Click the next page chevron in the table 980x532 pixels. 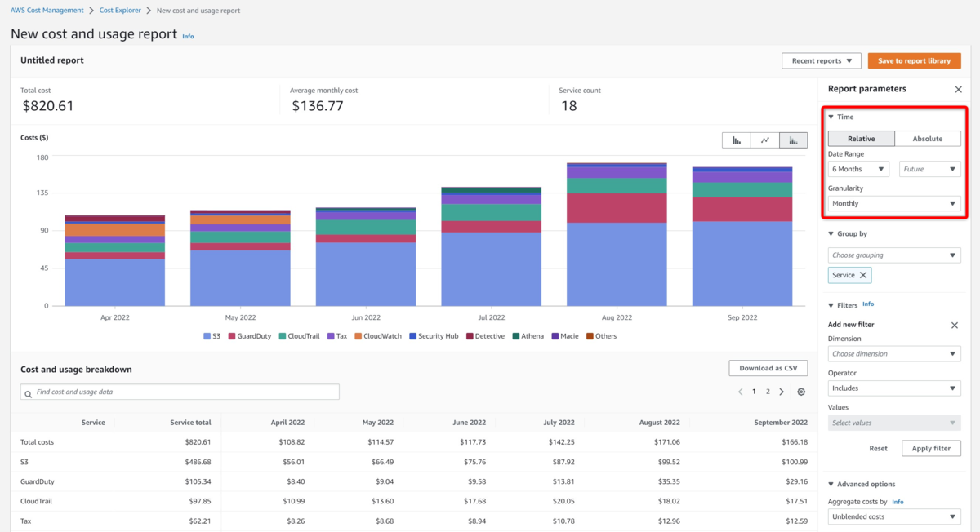coord(782,392)
